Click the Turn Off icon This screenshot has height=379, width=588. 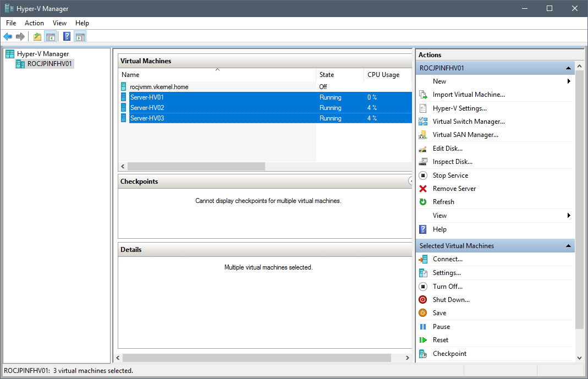coord(423,287)
